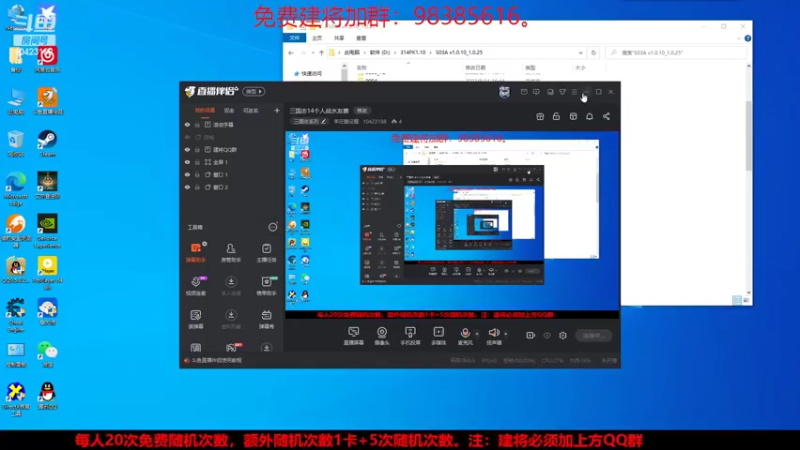Open Explorer help question mark icon
The image size is (800, 450).
coord(747,38)
